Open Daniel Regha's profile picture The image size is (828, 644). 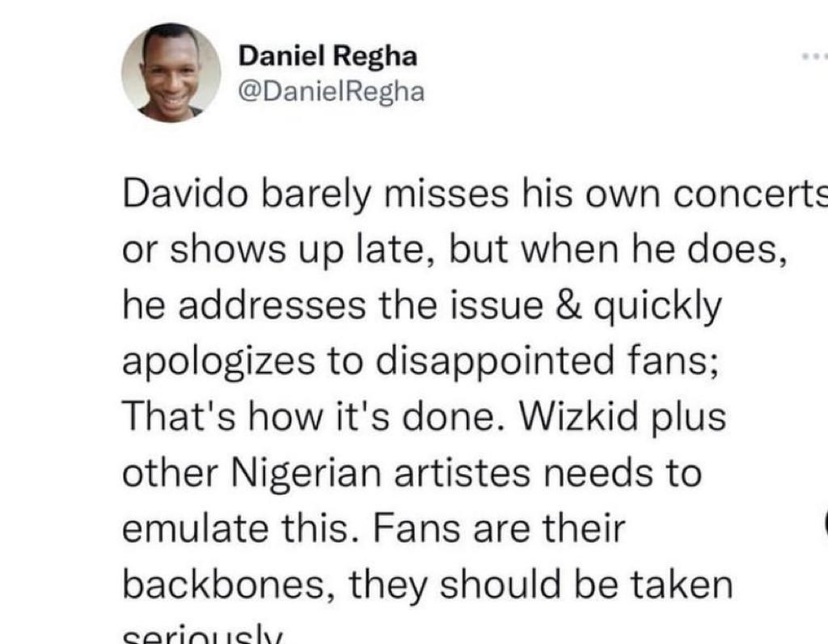click(171, 74)
